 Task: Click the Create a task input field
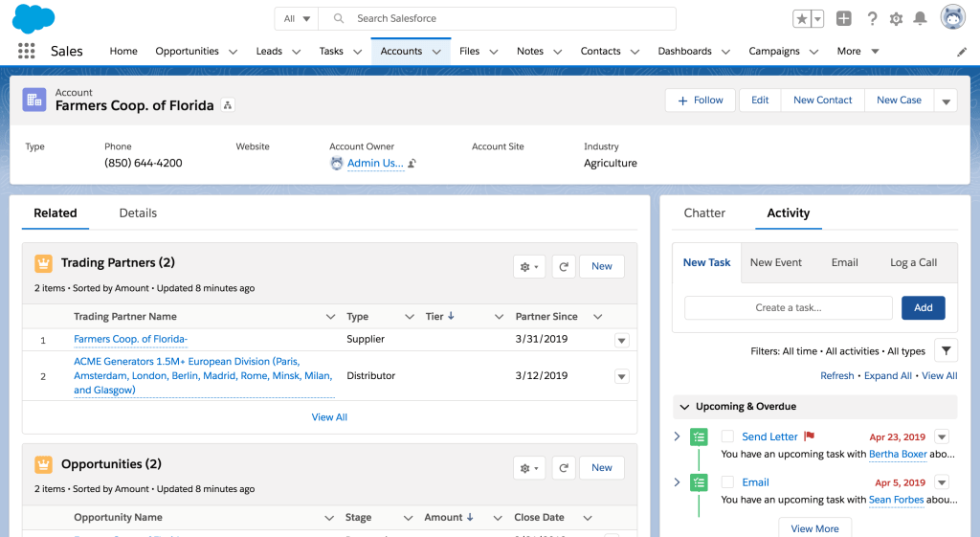(788, 307)
